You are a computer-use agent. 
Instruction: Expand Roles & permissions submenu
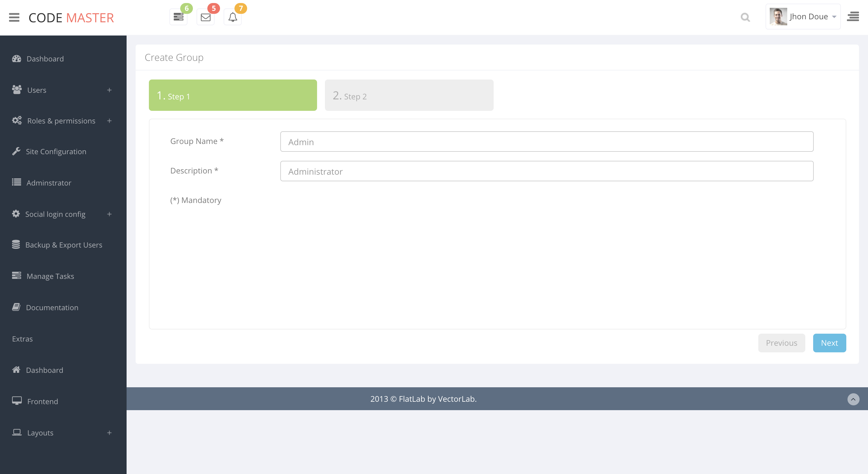click(x=109, y=121)
